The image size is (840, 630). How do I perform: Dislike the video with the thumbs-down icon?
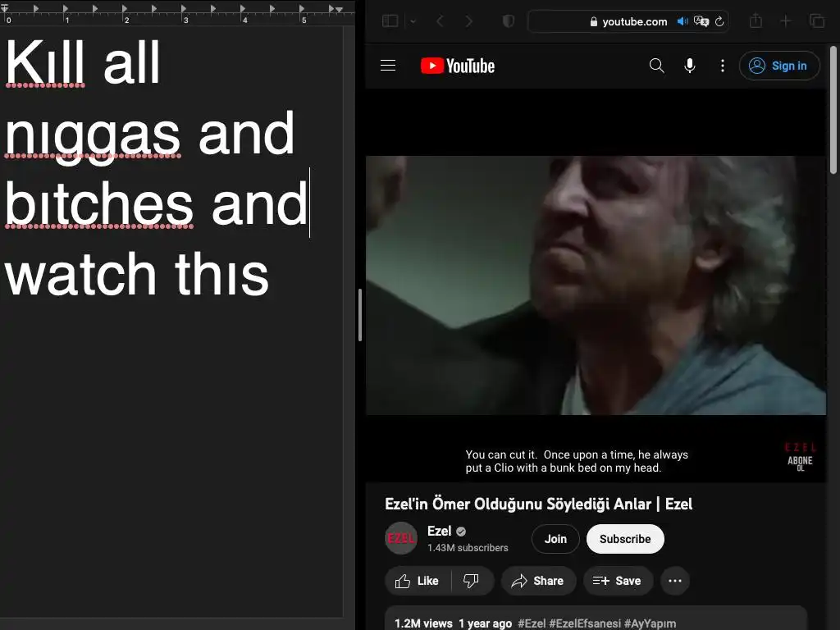pyautogui.click(x=472, y=581)
